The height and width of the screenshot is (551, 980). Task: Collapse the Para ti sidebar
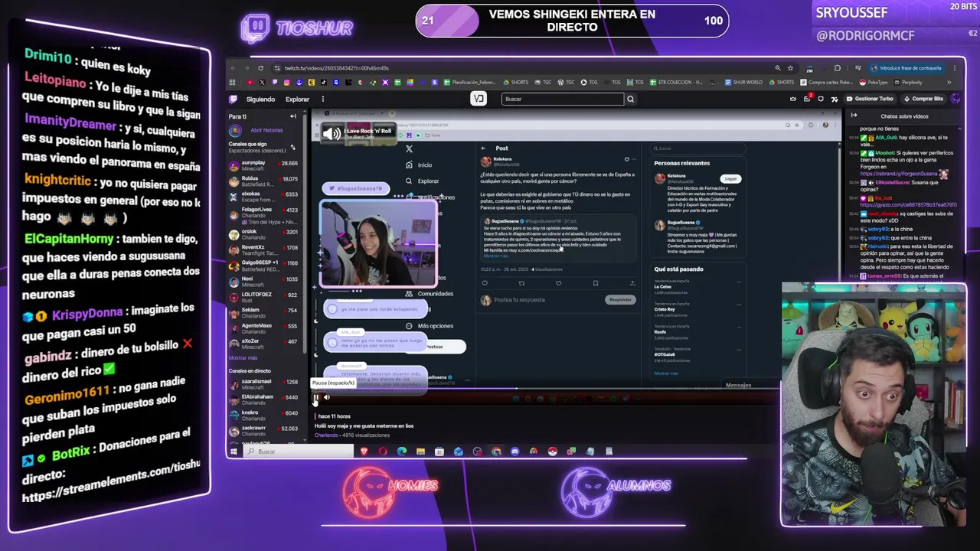(x=292, y=116)
